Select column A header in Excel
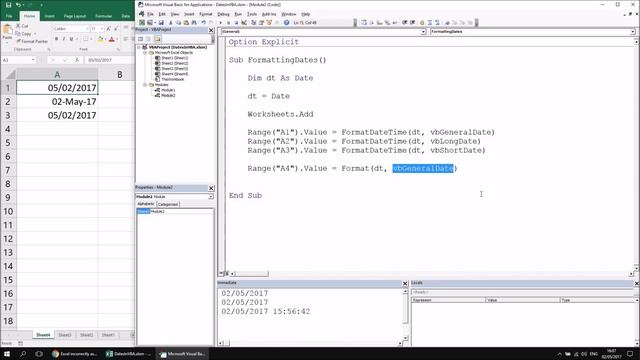 click(x=57, y=74)
